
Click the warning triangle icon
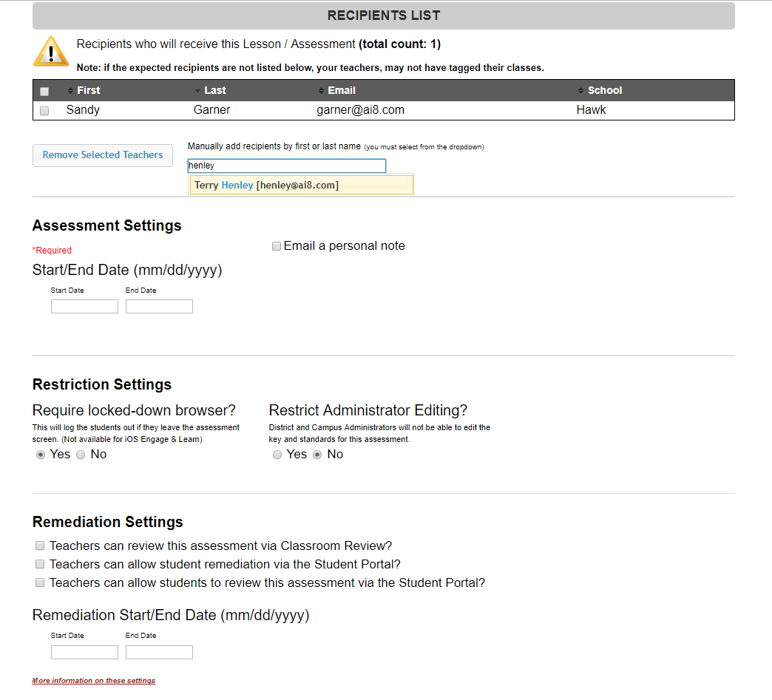pos(51,52)
